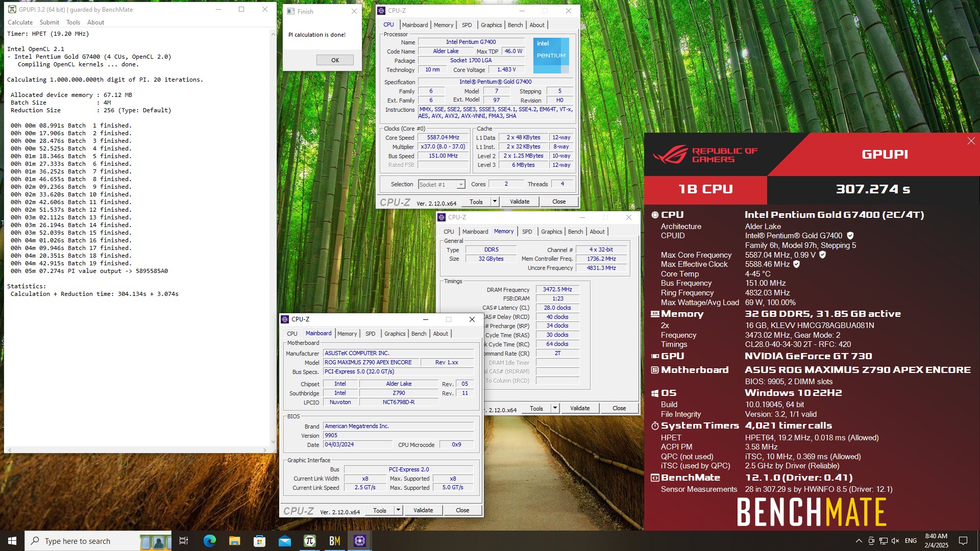
Task: Click the BIOS Version 9905 field
Action: [399, 436]
